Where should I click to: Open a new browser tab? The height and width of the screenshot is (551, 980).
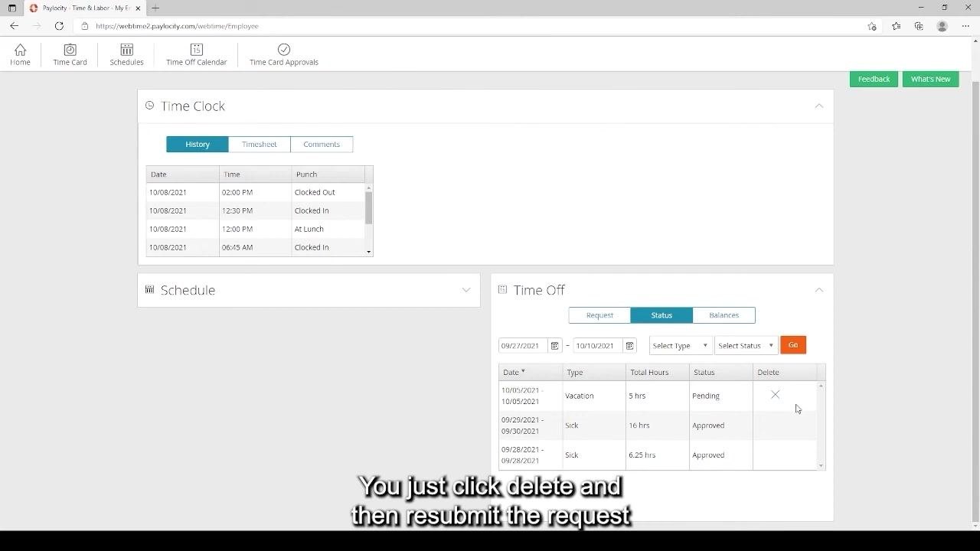[155, 8]
